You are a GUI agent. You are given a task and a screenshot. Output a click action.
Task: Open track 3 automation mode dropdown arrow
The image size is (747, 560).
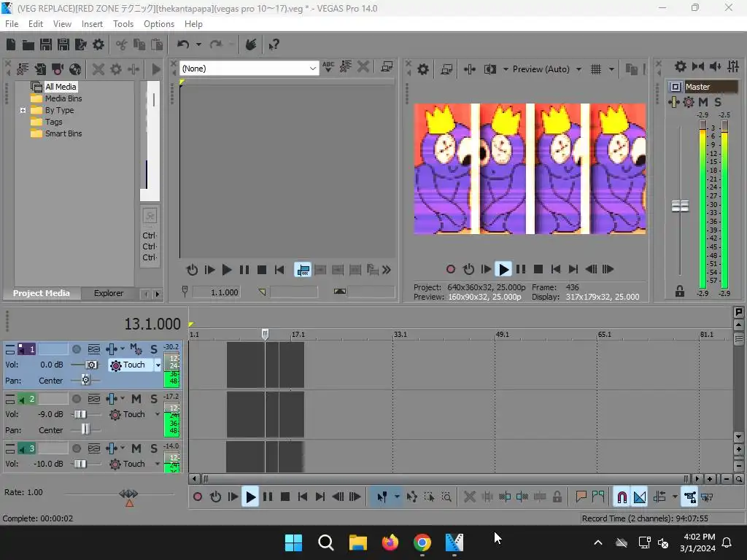tap(158, 464)
